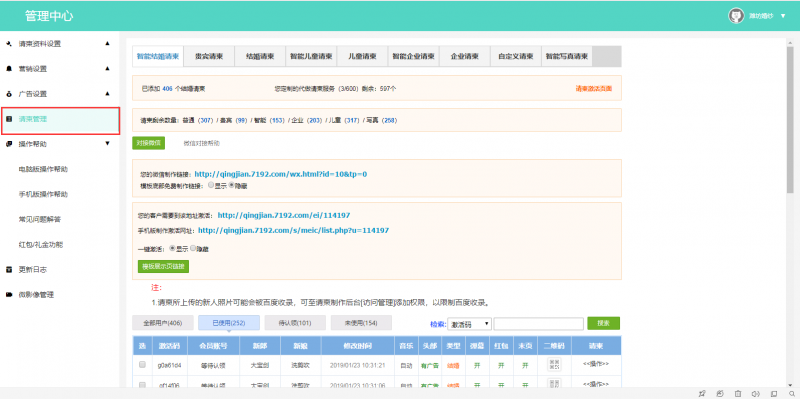Click the camera icon beside 微影像管理
800x399 pixels.
pos(9,294)
